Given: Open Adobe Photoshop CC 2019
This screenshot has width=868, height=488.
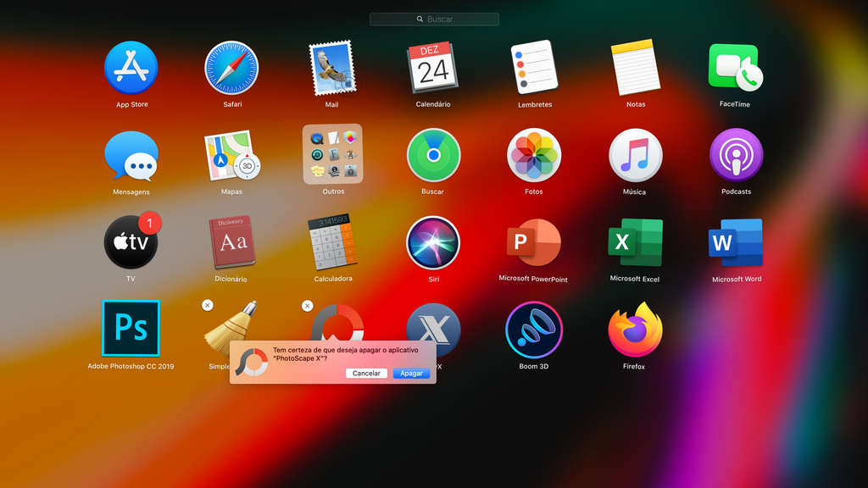Looking at the screenshot, I should click(131, 329).
